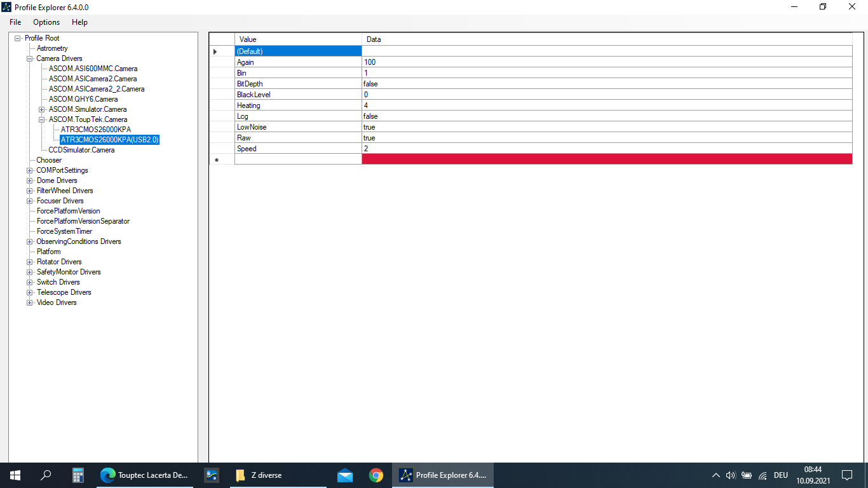Click Profile Explorer taskbar button
The image size is (868, 488).
click(443, 475)
